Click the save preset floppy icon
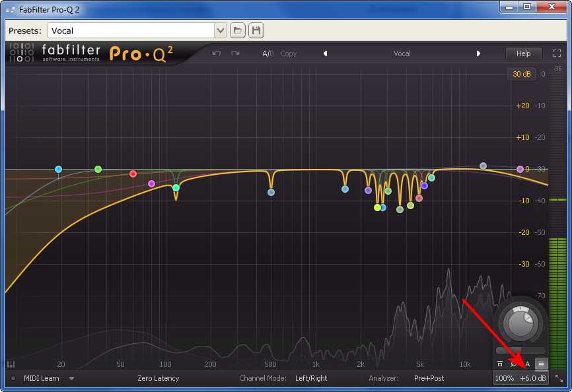 pyautogui.click(x=256, y=30)
